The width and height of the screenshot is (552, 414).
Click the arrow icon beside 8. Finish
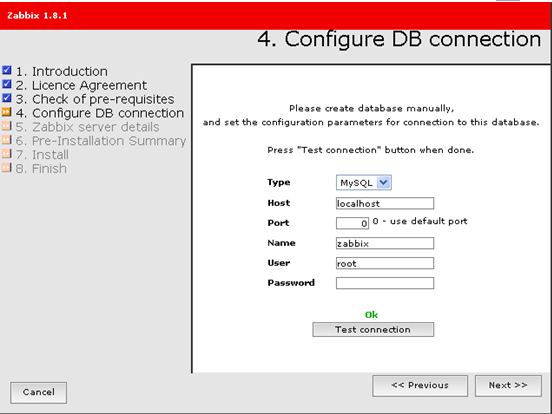click(7, 168)
